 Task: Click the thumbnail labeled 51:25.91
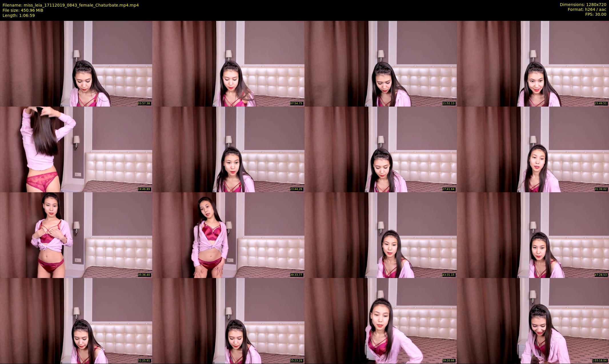[x=76, y=321]
